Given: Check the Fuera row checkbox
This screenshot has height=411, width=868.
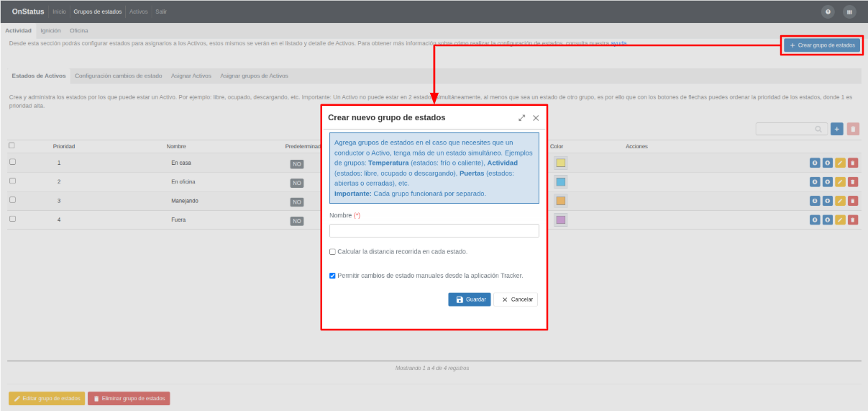Looking at the screenshot, I should (12, 218).
